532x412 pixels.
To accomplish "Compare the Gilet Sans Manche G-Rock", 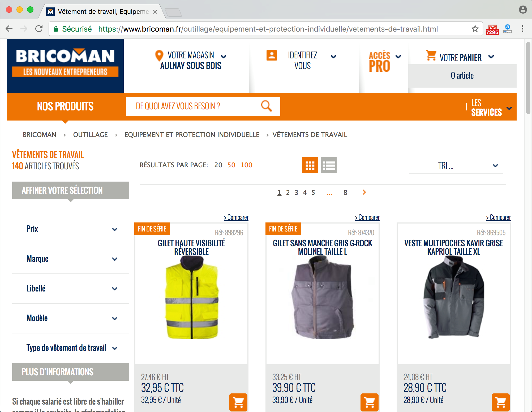I will coord(367,217).
